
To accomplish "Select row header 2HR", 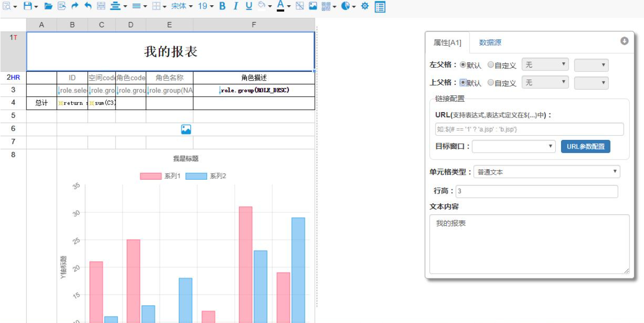I will (13, 78).
